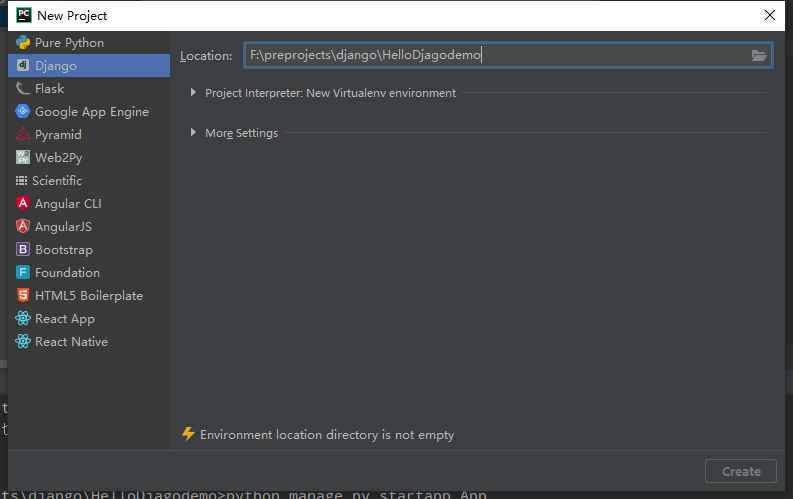The height and width of the screenshot is (499, 793).
Task: Click the lightning warning icon
Action: tap(188, 434)
